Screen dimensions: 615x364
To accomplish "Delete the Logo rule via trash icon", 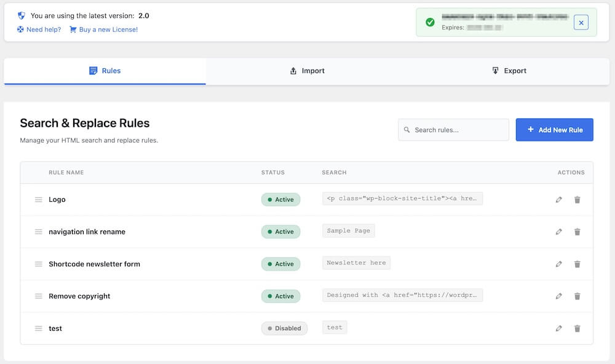I will pyautogui.click(x=577, y=199).
